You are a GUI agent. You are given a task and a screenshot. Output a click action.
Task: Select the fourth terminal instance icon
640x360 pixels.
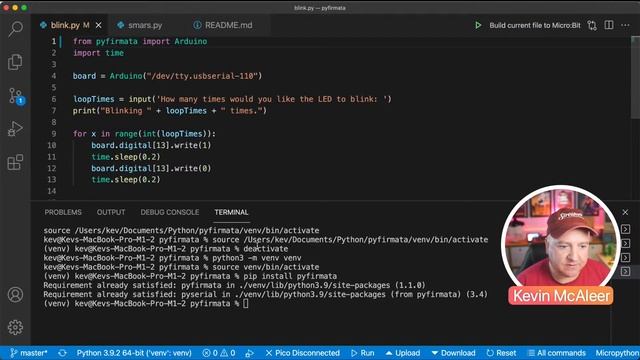pos(625,271)
